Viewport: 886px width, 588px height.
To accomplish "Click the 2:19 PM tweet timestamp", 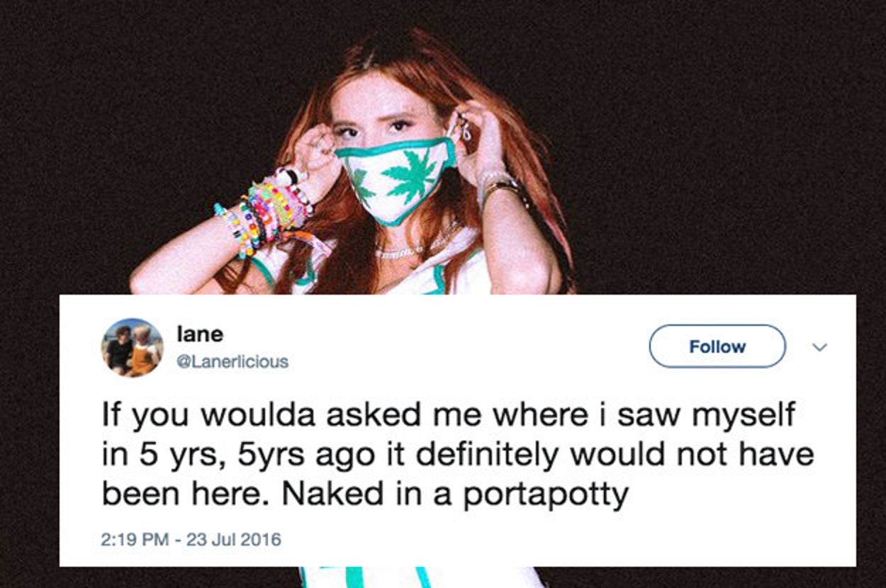I will coord(135,540).
